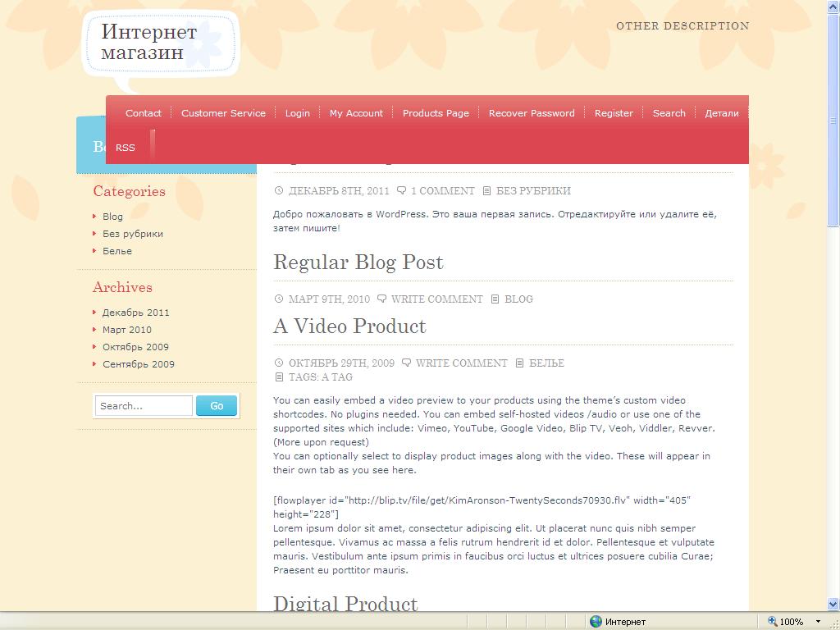Viewport: 840px width, 630px height.
Task: Click category icon beside БЕЗ РУБРИКИ
Action: click(486, 190)
